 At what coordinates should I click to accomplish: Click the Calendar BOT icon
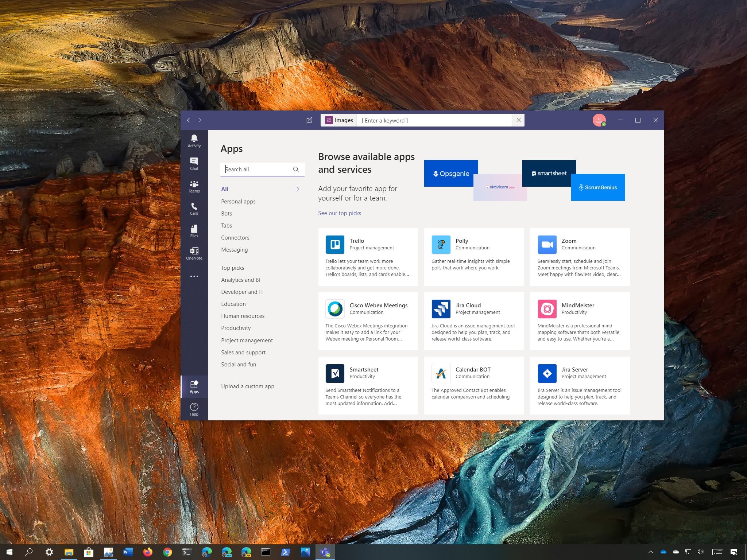(441, 373)
